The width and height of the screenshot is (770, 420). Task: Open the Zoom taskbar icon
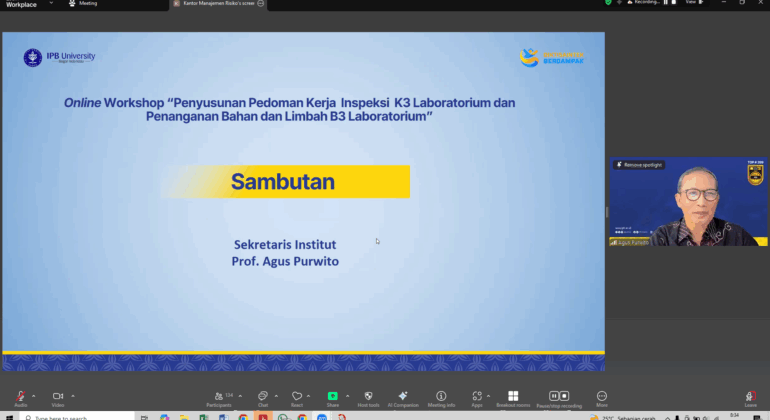(322, 418)
